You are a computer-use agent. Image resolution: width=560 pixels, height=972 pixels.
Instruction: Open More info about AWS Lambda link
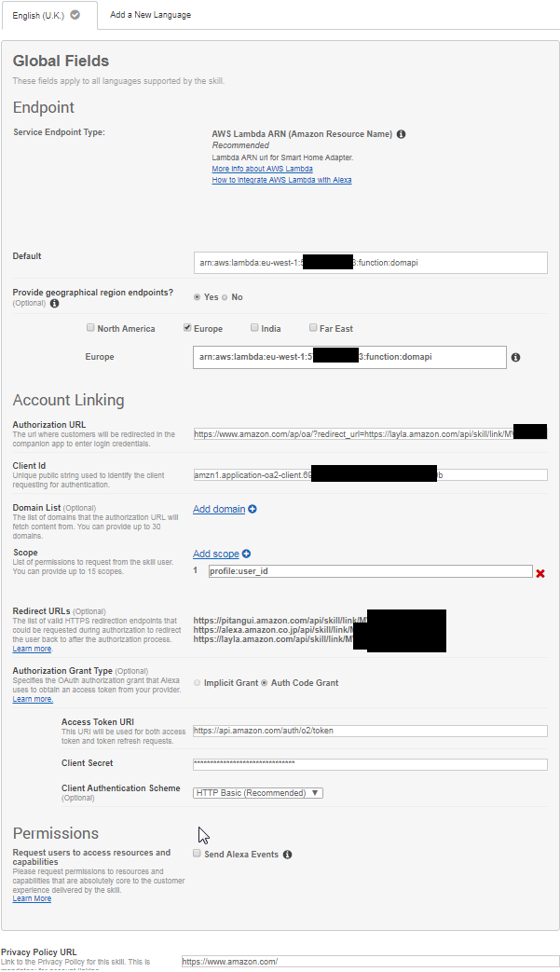click(x=263, y=169)
